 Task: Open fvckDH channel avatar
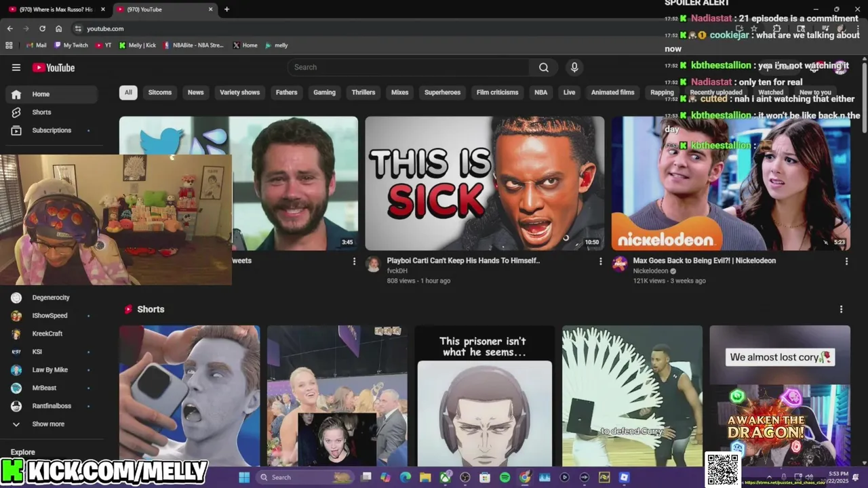click(x=373, y=264)
